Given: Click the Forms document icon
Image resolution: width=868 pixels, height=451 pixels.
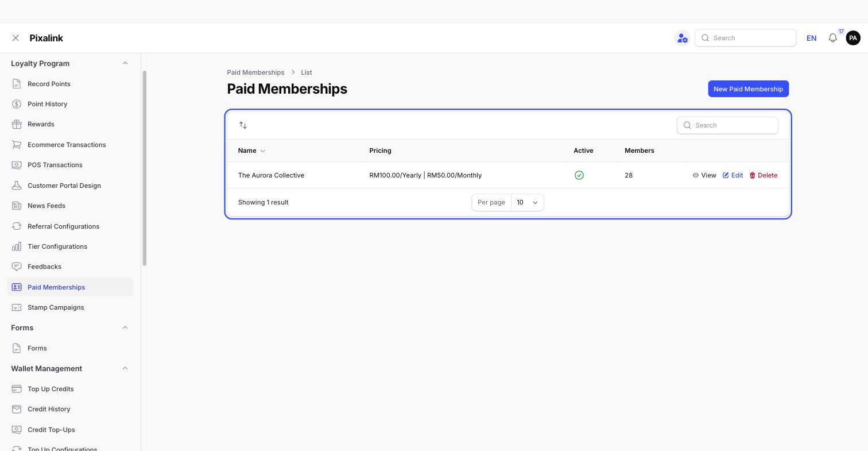Looking at the screenshot, I should coord(17,348).
